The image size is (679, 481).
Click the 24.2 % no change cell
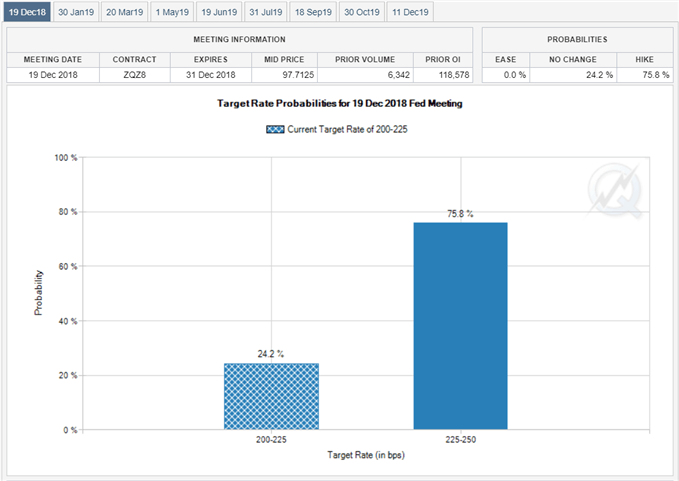pyautogui.click(x=573, y=74)
